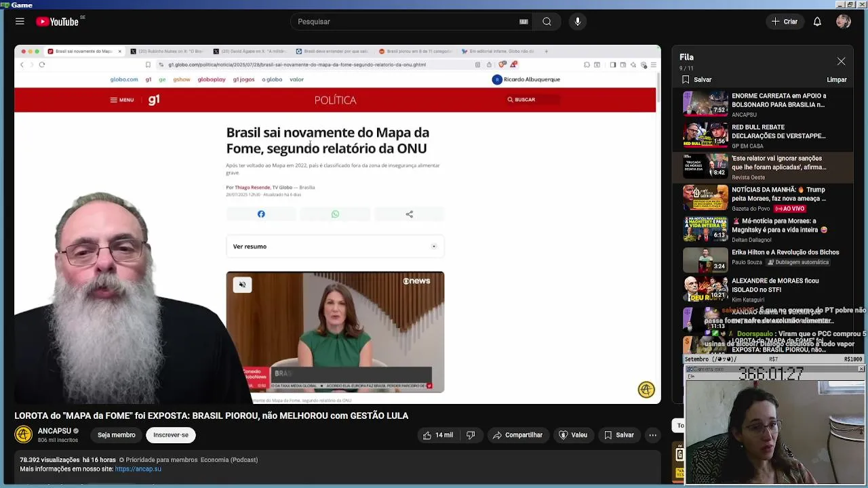Open g1 jogos link in Globo bar
The width and height of the screenshot is (868, 488).
pyautogui.click(x=243, y=79)
